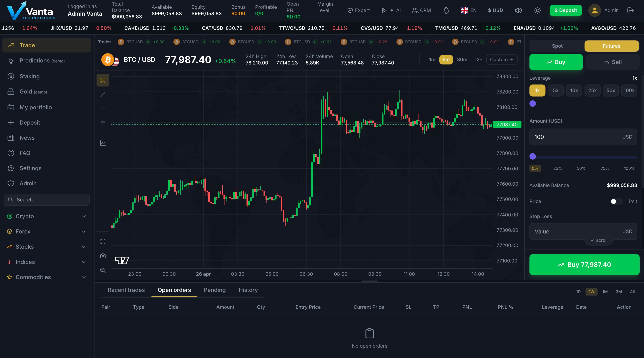Open the chart type line icon

pos(103,143)
